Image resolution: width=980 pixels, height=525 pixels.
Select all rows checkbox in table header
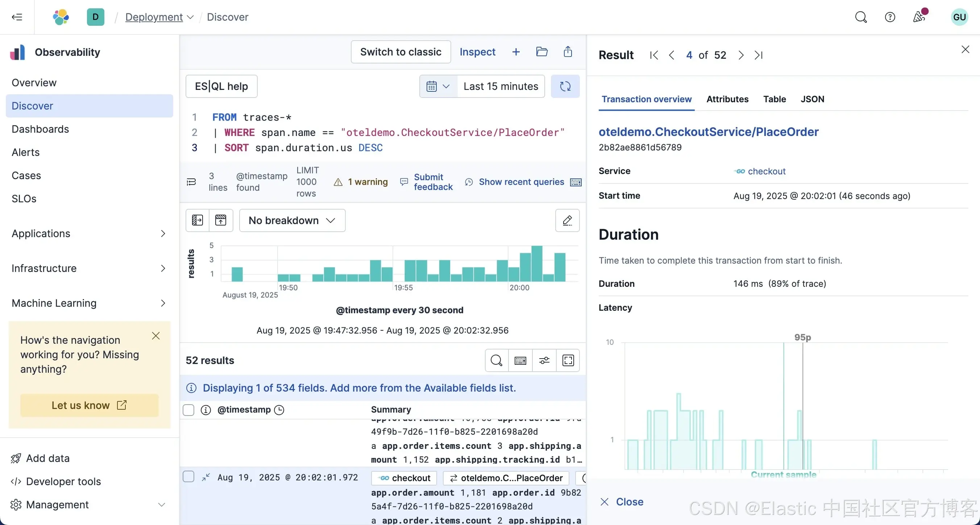[x=188, y=410]
